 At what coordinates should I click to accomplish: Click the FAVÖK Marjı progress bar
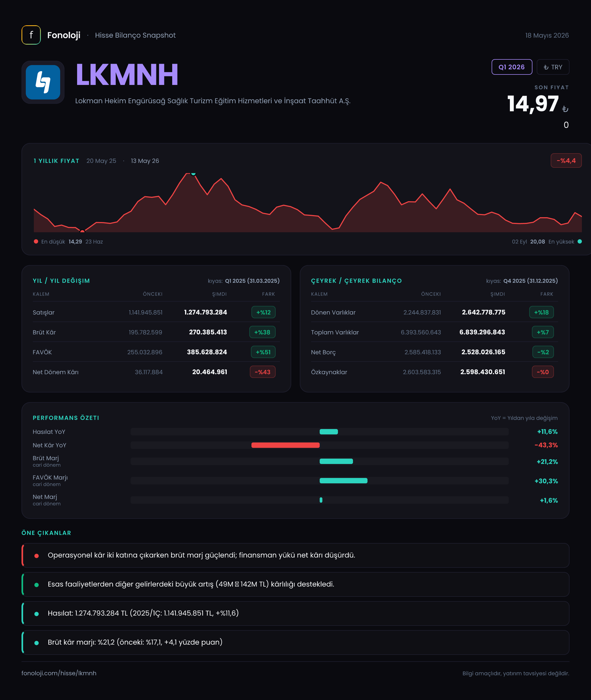[320, 481]
